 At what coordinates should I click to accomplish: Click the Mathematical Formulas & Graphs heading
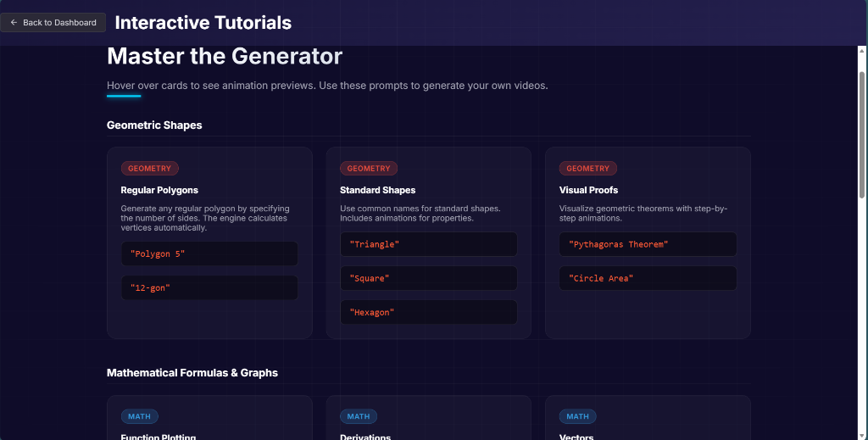click(192, 372)
